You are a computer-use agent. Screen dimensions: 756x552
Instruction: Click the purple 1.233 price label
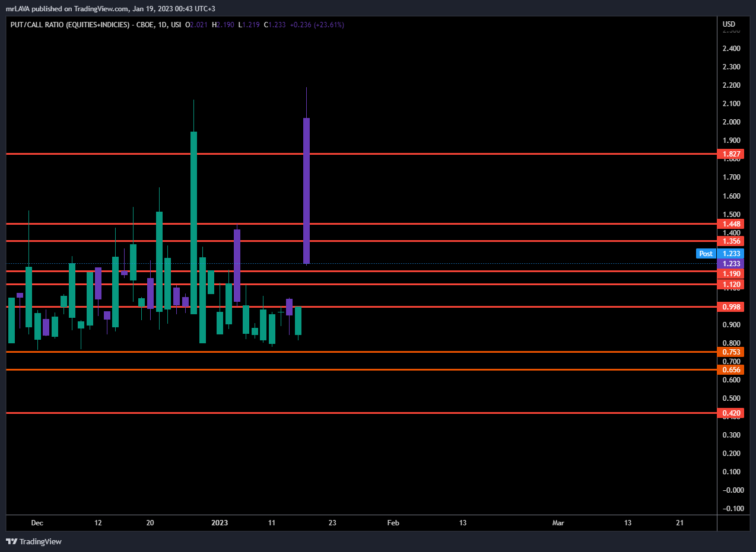click(x=730, y=263)
